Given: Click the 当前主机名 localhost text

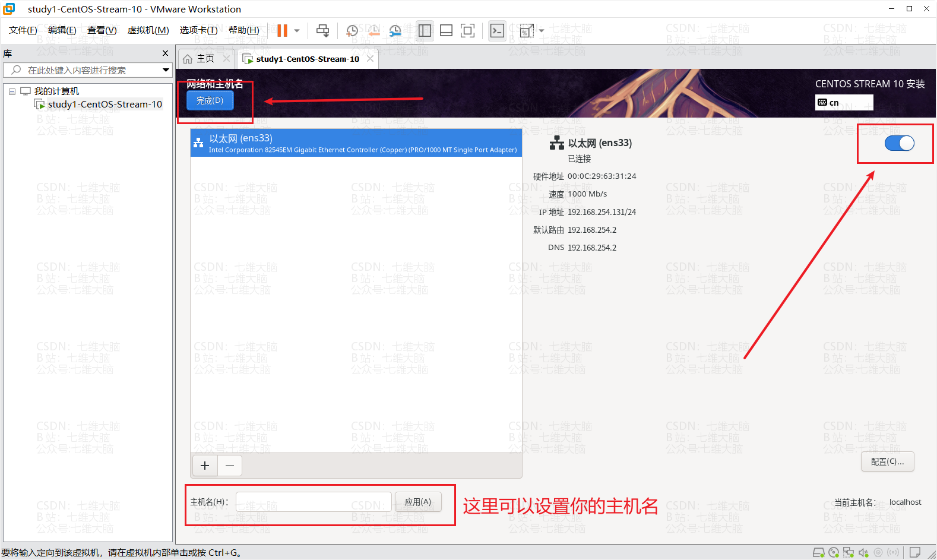Looking at the screenshot, I should 905,502.
